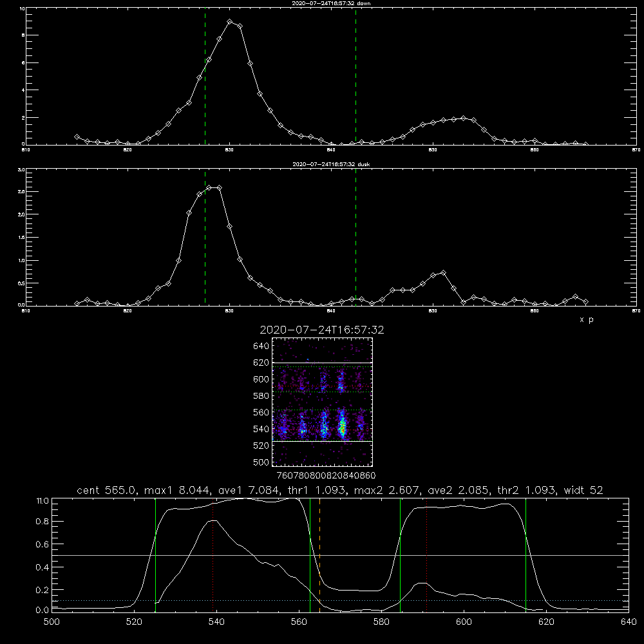Viewport: 644px width, 644px height.
Task: Click the peak diamond marker of the dawn curve
Action: (230, 21)
